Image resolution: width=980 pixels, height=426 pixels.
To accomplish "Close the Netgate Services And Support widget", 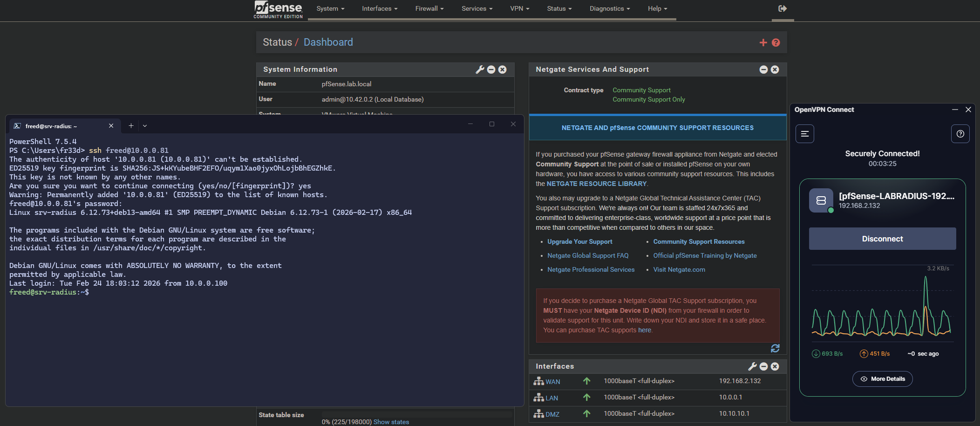I will pyautogui.click(x=775, y=69).
